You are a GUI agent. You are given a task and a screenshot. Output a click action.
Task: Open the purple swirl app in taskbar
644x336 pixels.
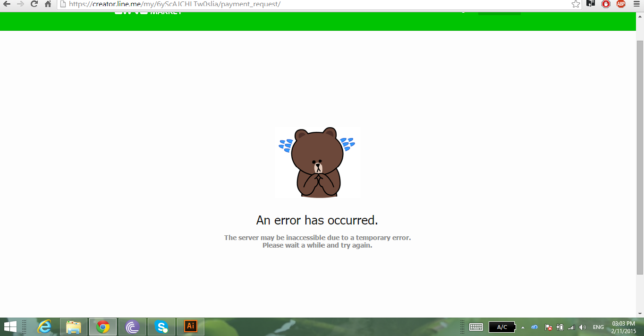tap(132, 327)
